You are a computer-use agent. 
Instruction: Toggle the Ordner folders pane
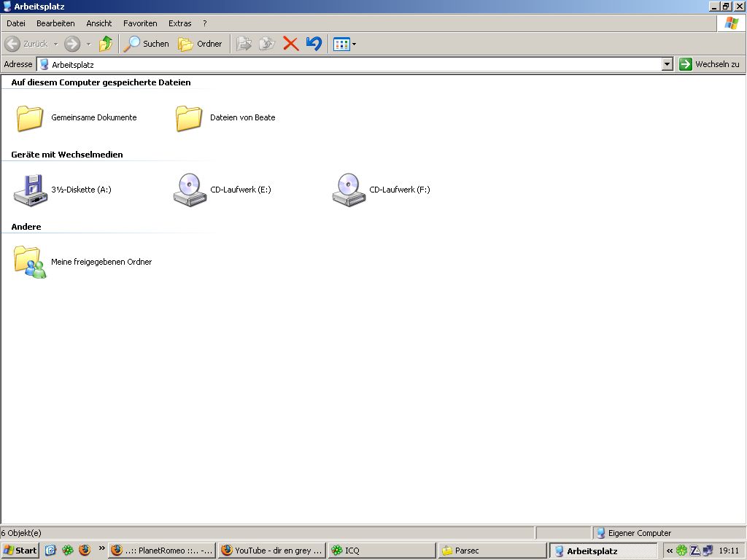(x=201, y=44)
